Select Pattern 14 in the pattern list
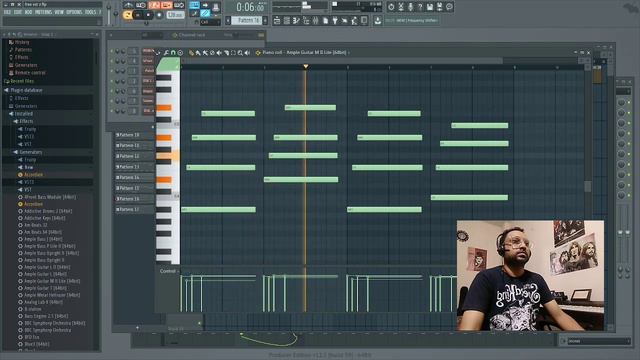This screenshot has height=360, width=640. 134,178
